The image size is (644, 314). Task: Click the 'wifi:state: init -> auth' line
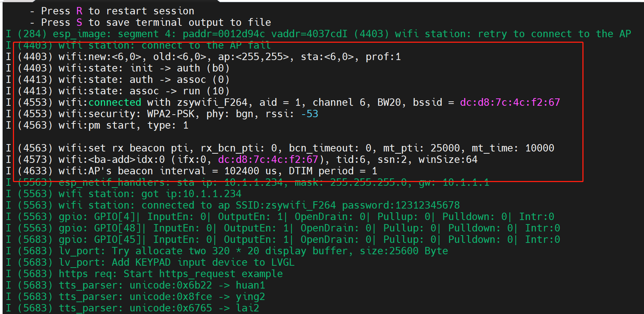click(x=144, y=68)
